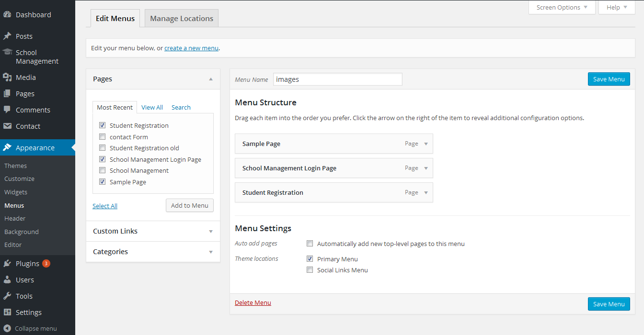The width and height of the screenshot is (644, 335).
Task: Expand the Custom Links panel
Action: tap(210, 231)
